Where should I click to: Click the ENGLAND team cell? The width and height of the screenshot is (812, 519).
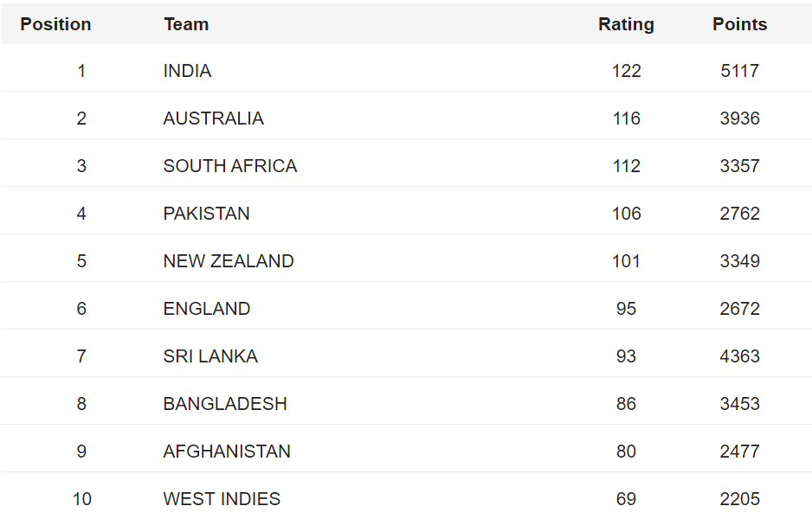[207, 309]
